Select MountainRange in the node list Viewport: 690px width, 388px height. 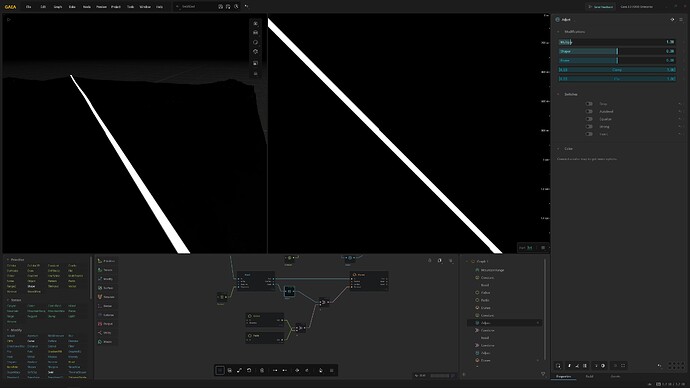pyautogui.click(x=492, y=270)
